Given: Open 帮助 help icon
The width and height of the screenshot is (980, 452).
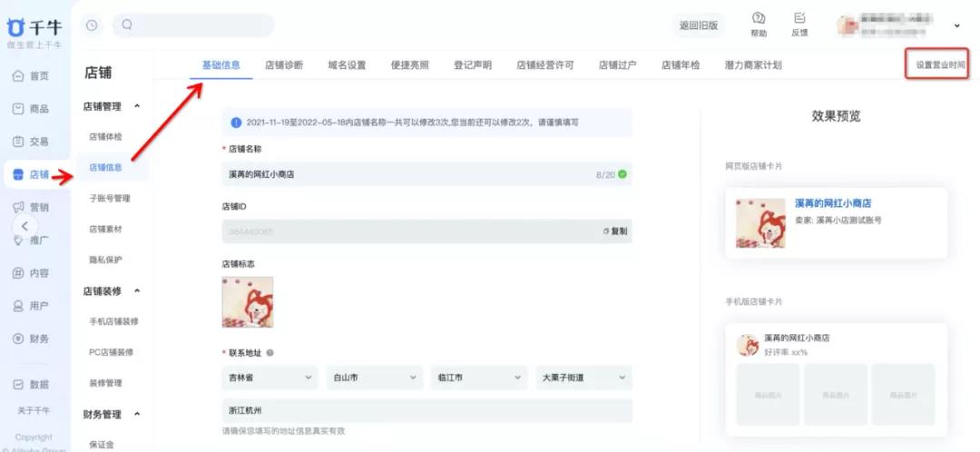Looking at the screenshot, I should [759, 18].
